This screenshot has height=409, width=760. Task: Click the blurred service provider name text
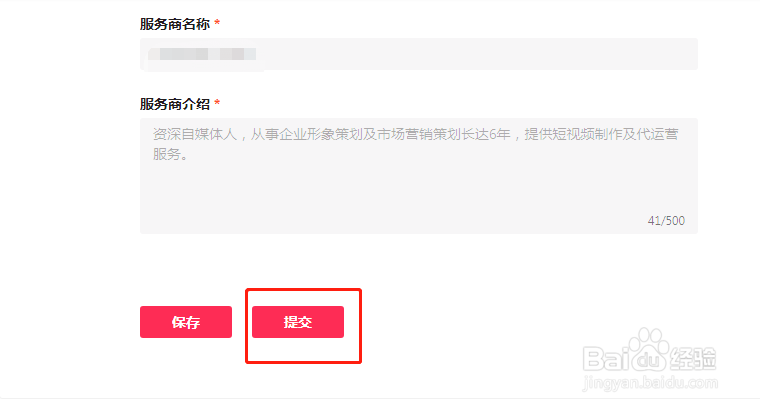click(203, 53)
